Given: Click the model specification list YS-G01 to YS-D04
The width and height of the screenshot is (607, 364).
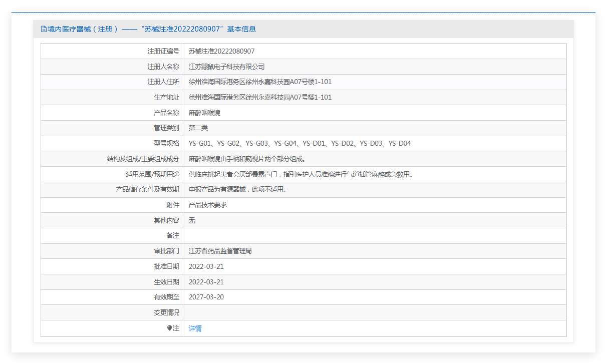Looking at the screenshot, I should (299, 143).
